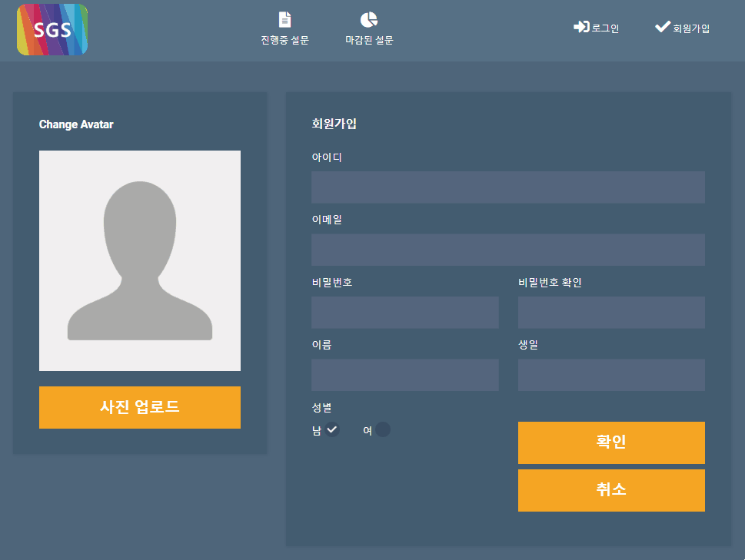Open the 마감된 설문 menu item
Viewport: 745px width, 560px height.
(x=369, y=41)
